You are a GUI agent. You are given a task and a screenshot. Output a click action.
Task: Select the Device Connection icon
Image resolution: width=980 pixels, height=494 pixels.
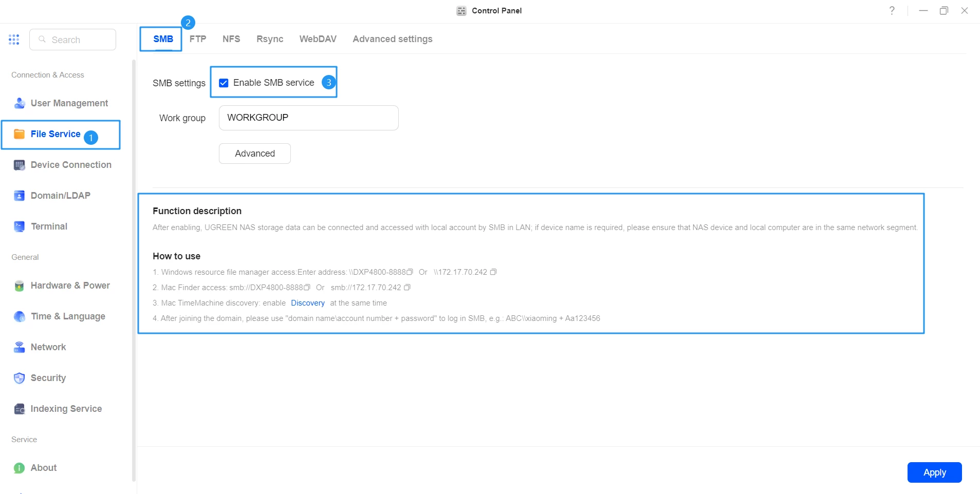(x=20, y=165)
